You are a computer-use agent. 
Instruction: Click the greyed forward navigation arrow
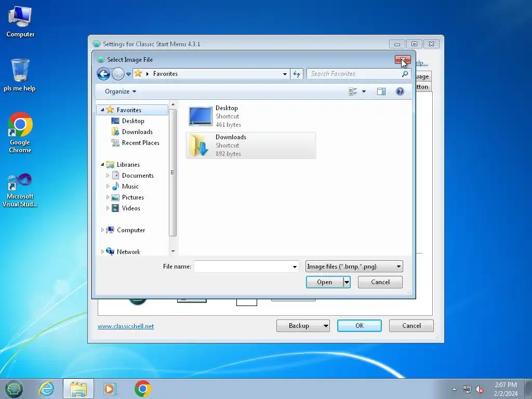pyautogui.click(x=118, y=74)
